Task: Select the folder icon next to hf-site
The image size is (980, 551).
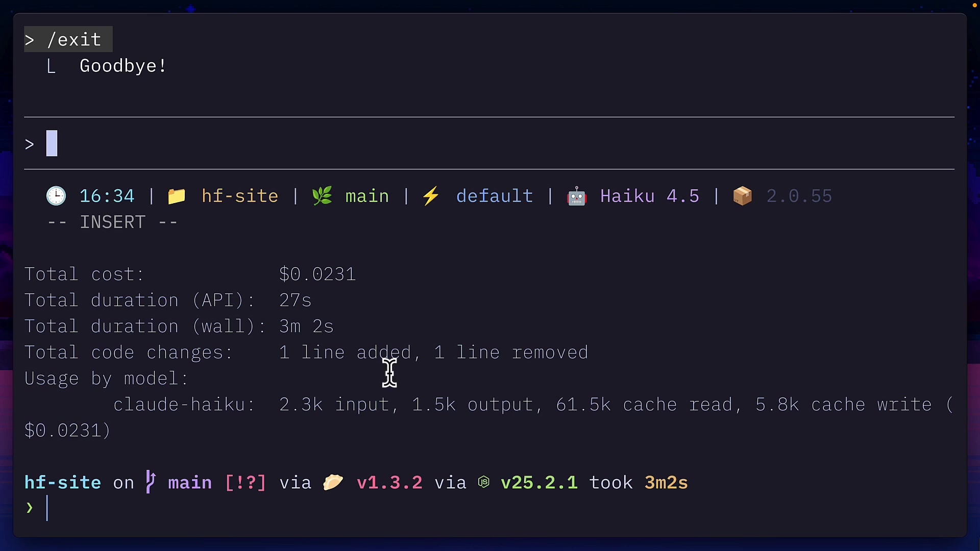Action: (x=177, y=195)
